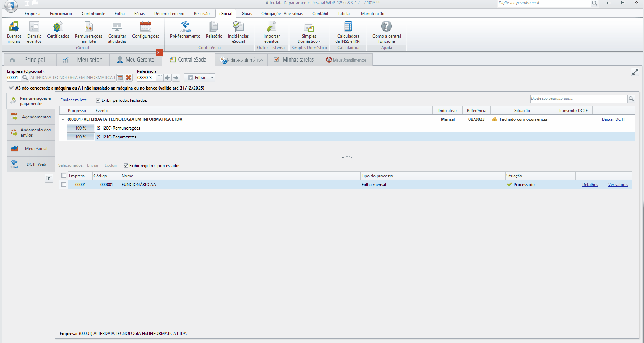The width and height of the screenshot is (644, 343).
Task: Switch to the Minhas tarefas tab
Action: pyautogui.click(x=294, y=60)
